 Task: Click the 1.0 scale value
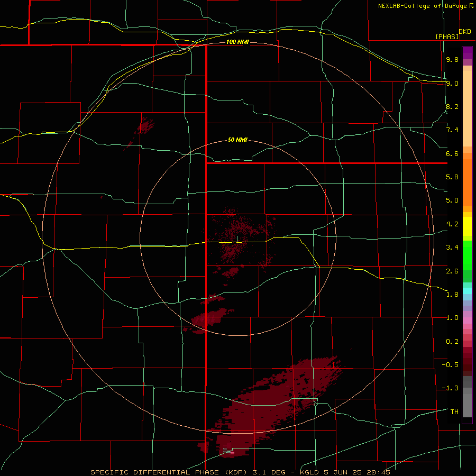coord(452,318)
